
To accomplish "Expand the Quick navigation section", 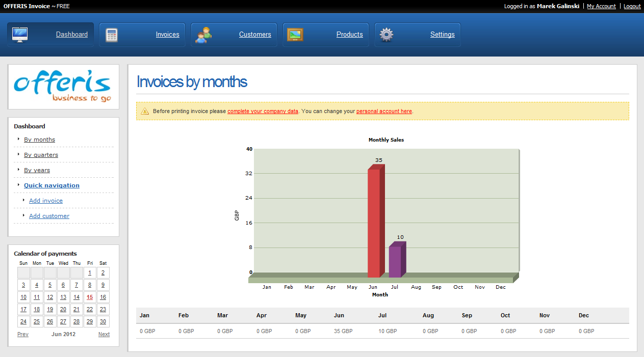I will [x=51, y=185].
